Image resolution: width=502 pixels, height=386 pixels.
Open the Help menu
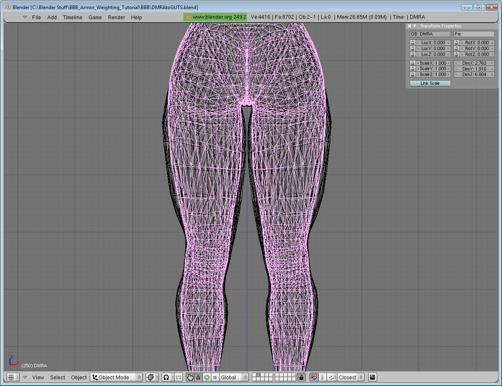point(136,17)
